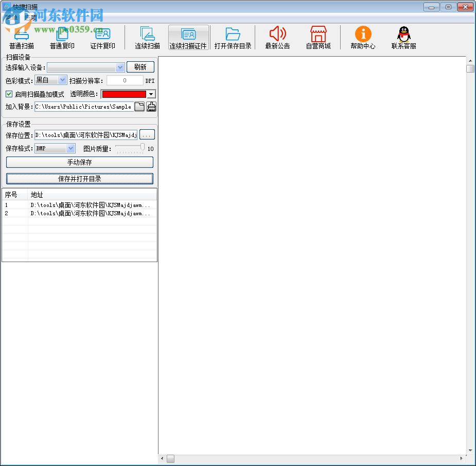
Task: Contact support via 联系客服 penguin icon
Action: pyautogui.click(x=404, y=38)
